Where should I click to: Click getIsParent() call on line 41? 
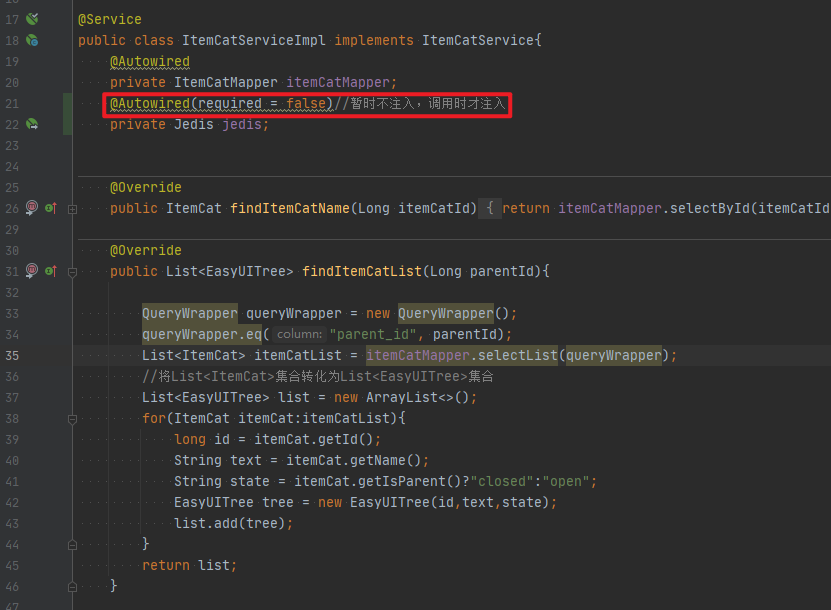coord(410,481)
